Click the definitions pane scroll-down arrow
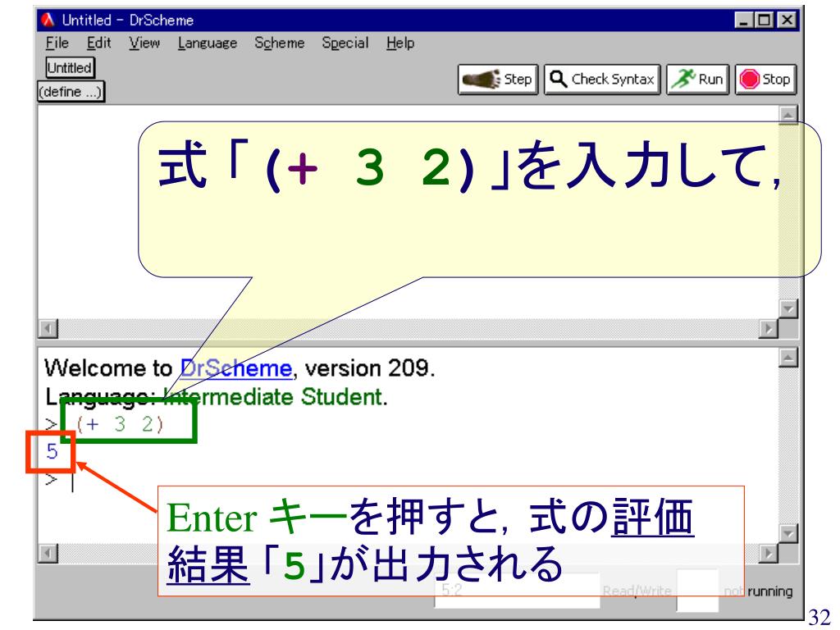The image size is (840, 630). [788, 309]
